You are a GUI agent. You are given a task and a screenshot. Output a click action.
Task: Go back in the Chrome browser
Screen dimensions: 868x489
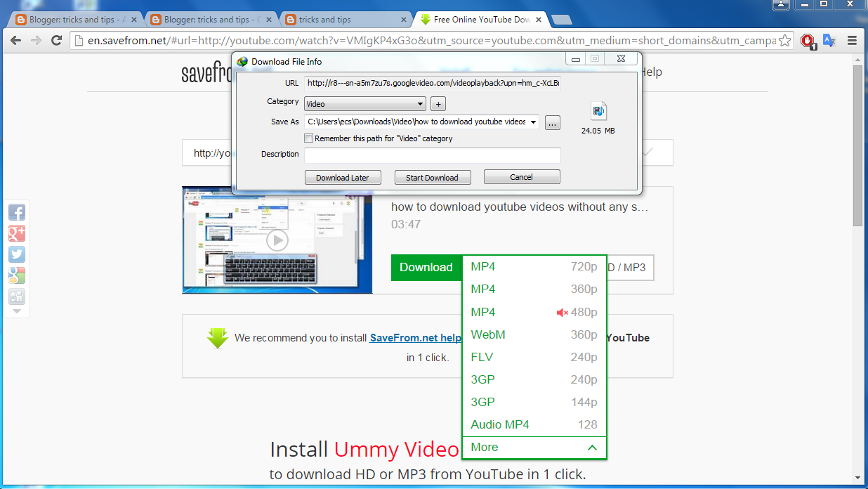point(15,40)
